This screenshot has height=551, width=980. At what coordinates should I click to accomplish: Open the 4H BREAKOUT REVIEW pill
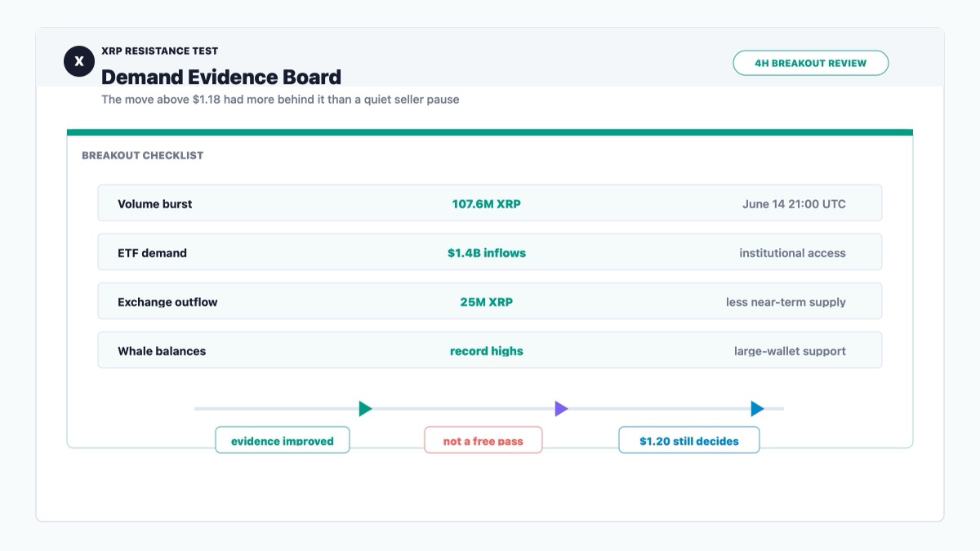point(810,63)
